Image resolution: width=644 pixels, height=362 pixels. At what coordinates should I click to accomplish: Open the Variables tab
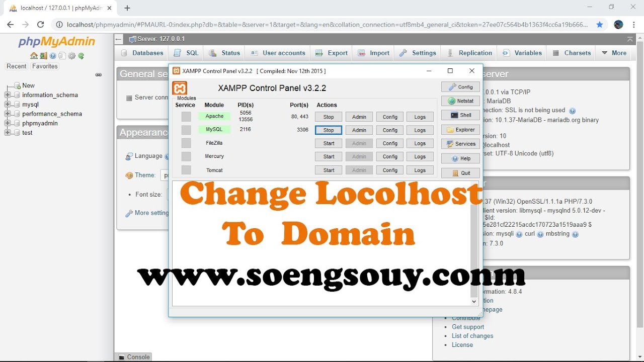522,53
